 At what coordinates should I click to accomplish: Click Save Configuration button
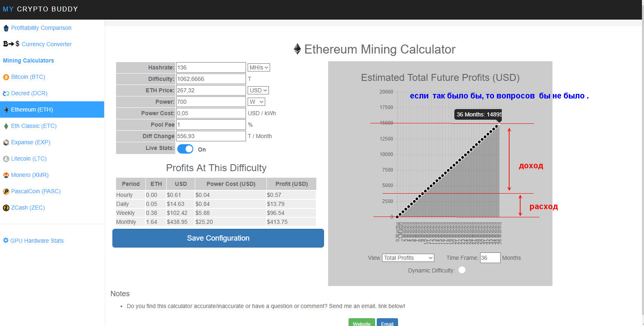(x=218, y=238)
